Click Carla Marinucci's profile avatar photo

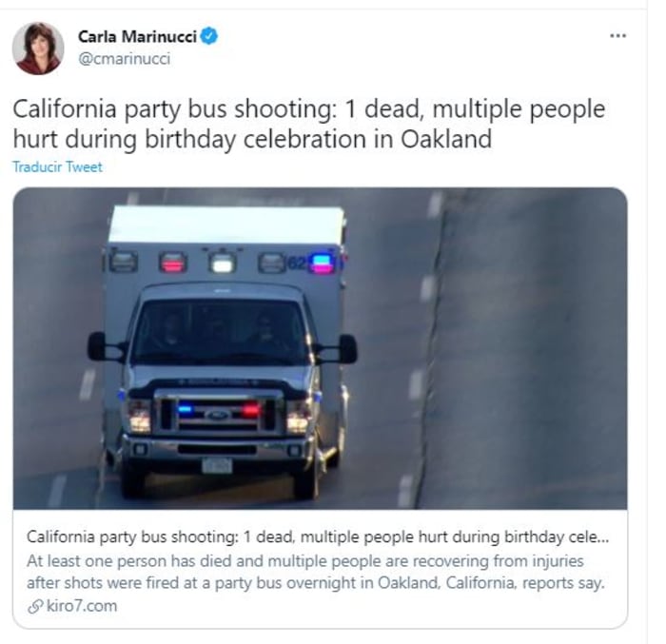coord(37,48)
